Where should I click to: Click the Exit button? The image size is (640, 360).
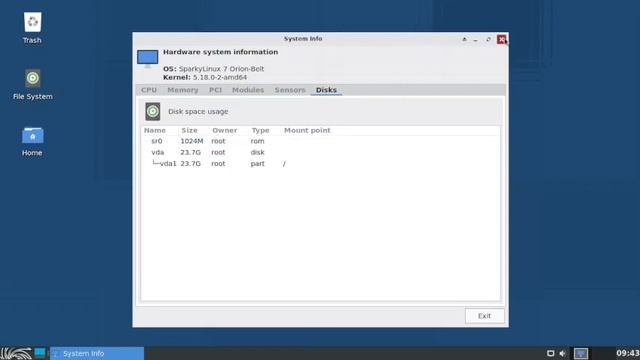(484, 316)
